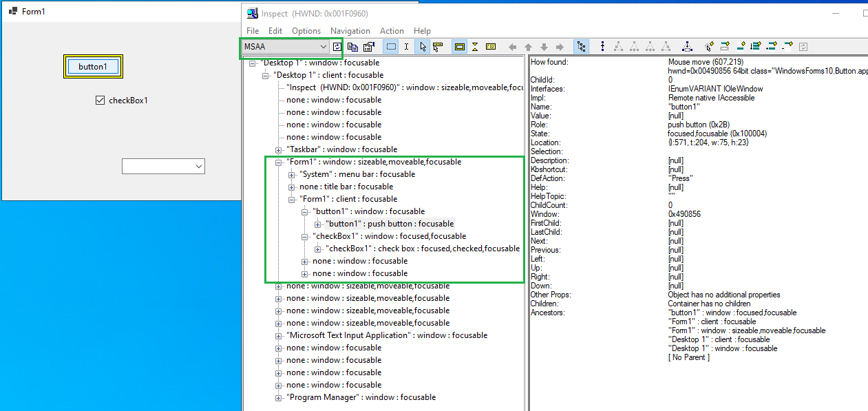Enable Watch Caret I-beam icon
The width and height of the screenshot is (868, 411).
click(x=407, y=46)
